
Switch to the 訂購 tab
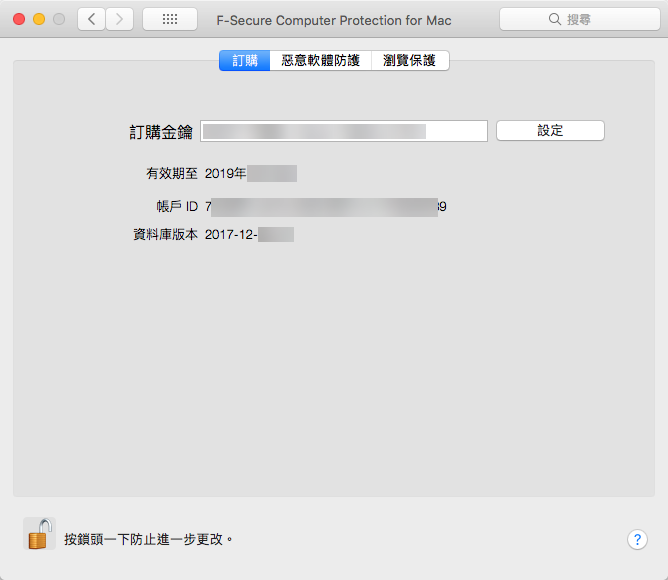[x=245, y=61]
